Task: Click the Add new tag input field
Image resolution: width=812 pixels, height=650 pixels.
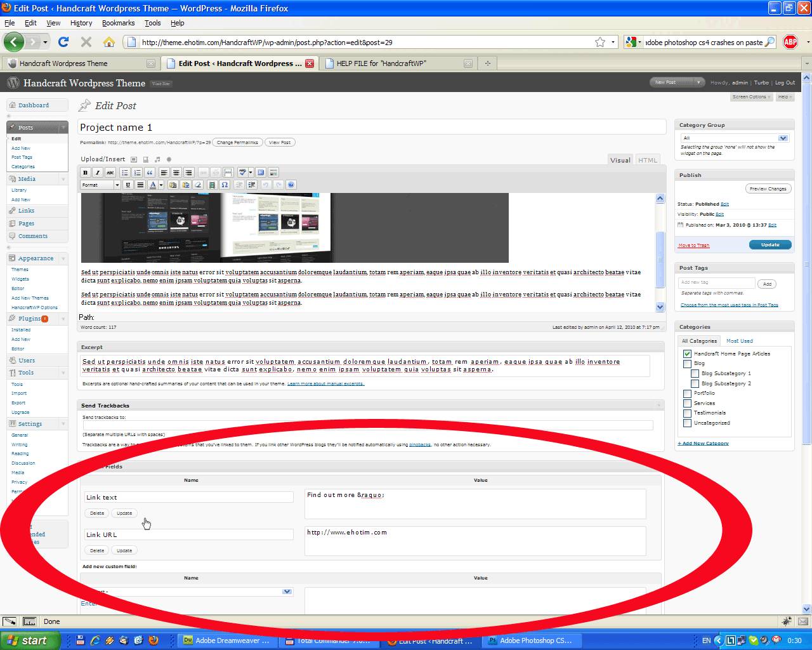Action: [717, 283]
